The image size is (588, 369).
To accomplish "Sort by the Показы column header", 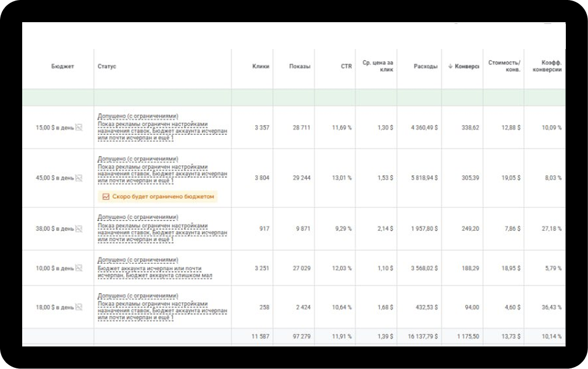I will pyautogui.click(x=300, y=67).
